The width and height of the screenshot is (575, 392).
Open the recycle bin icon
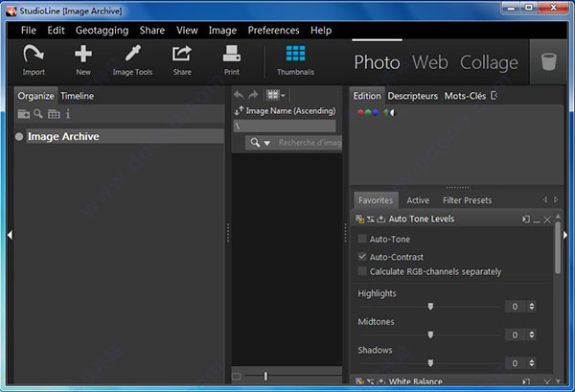(548, 61)
